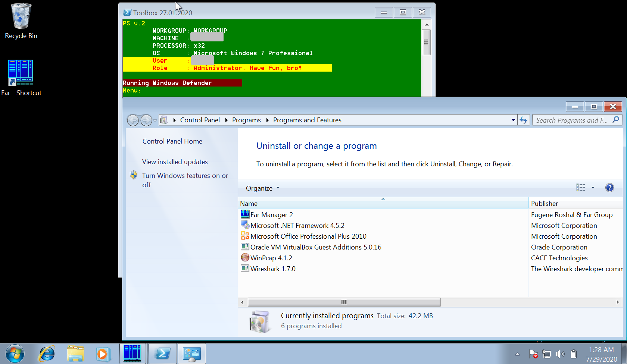627x364 pixels.
Task: Click the network tray icon
Action: pos(547,354)
